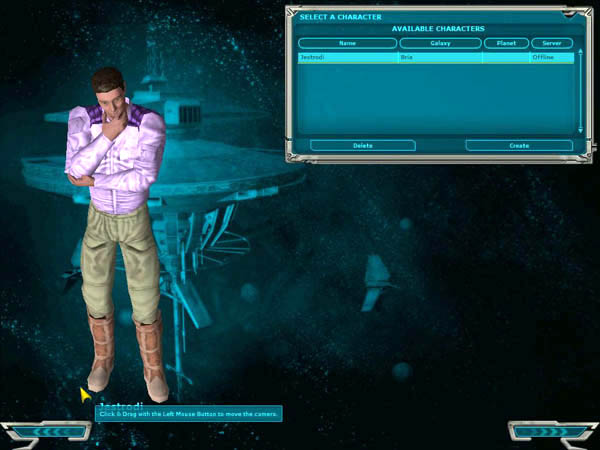
Task: Proceed with right arrows next button
Action: 549,432
